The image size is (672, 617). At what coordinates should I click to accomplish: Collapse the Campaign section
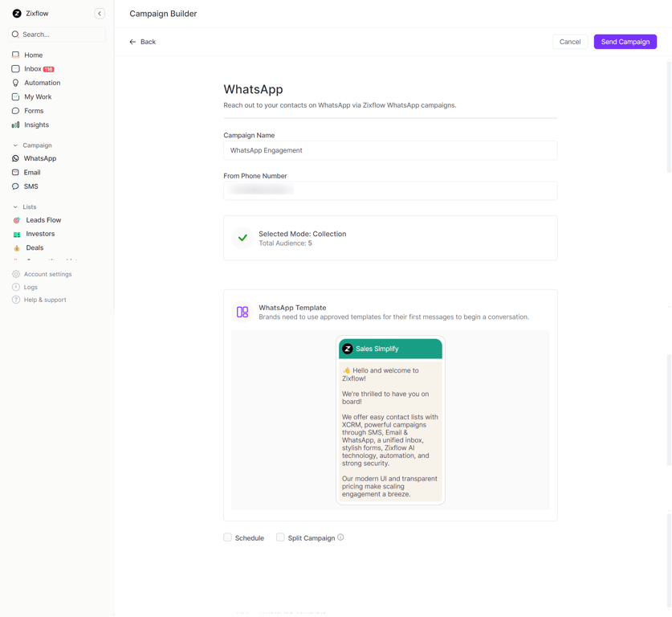tap(16, 145)
